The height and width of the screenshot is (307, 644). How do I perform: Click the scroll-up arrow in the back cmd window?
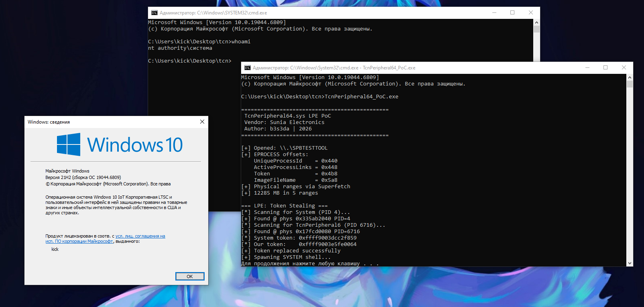point(537,22)
